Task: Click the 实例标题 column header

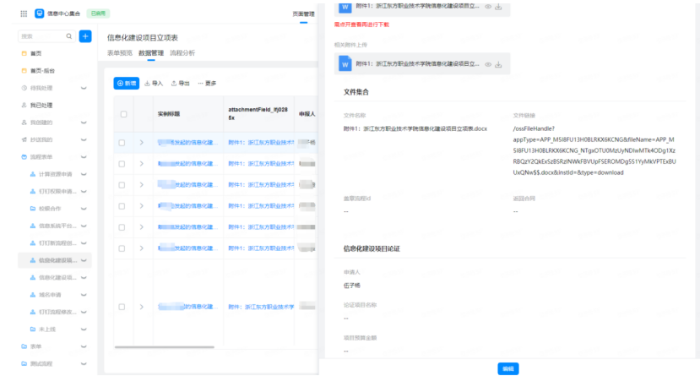Action: point(169,114)
